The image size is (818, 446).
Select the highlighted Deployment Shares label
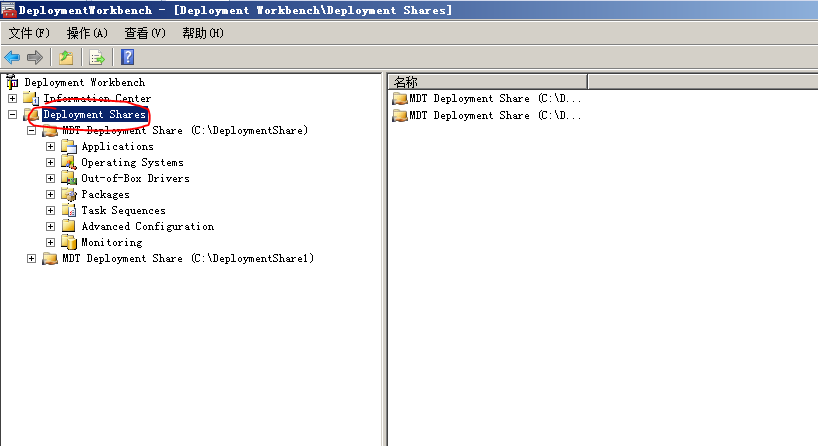[x=94, y=114]
